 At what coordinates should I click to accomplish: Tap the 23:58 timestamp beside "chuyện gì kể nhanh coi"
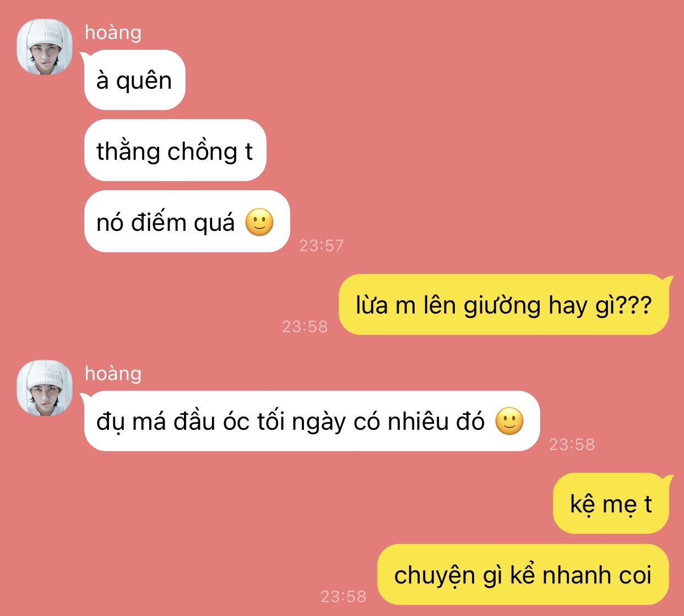click(x=343, y=596)
